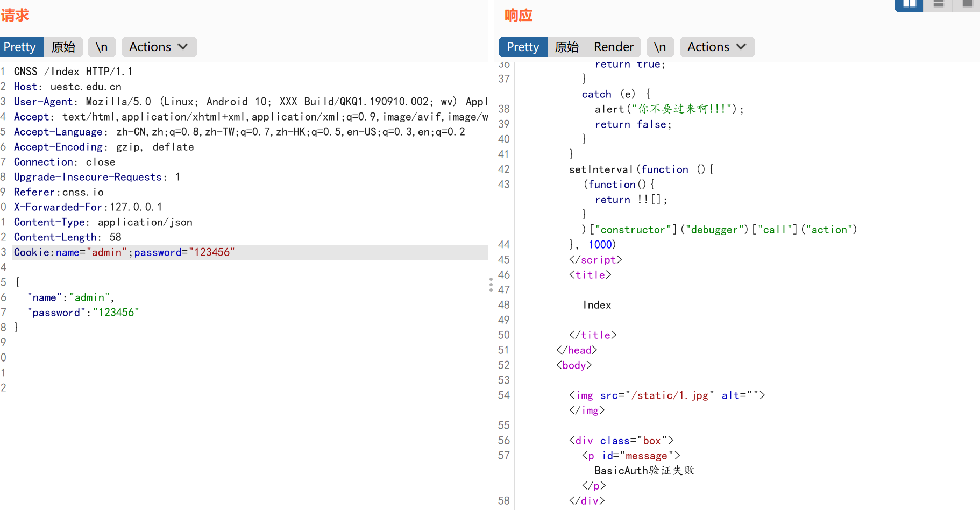
Task: Click the Host header 'uestc.edu.cn'
Action: click(x=68, y=87)
